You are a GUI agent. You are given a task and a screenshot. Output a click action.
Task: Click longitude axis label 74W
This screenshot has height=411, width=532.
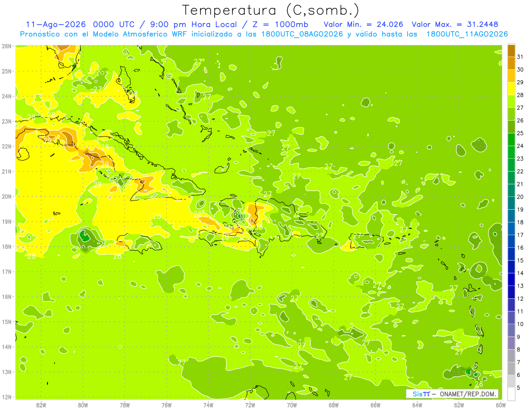point(208,405)
